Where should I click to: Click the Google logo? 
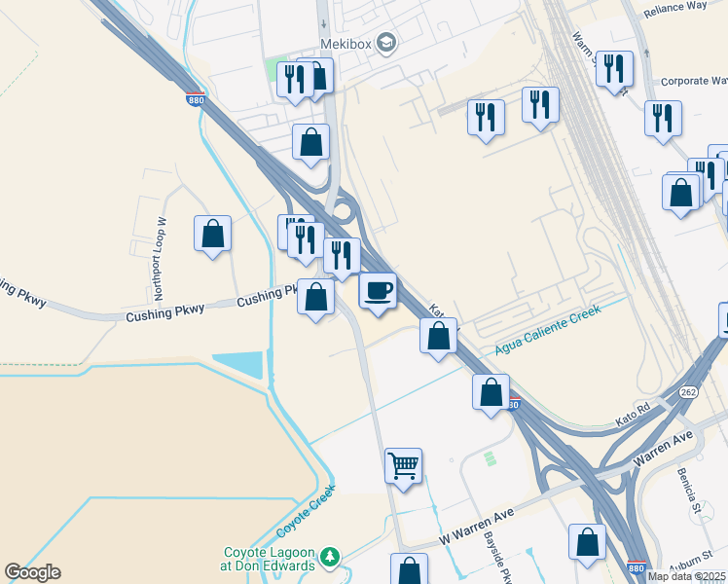[32, 572]
